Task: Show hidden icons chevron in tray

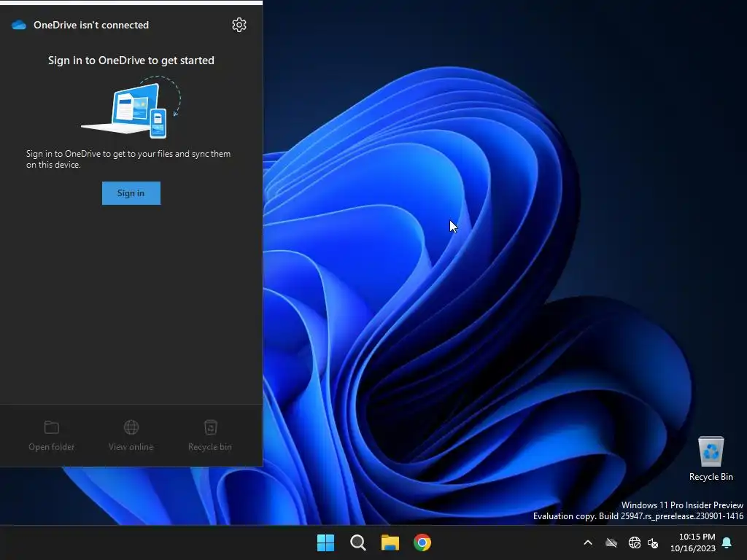Action: (588, 542)
